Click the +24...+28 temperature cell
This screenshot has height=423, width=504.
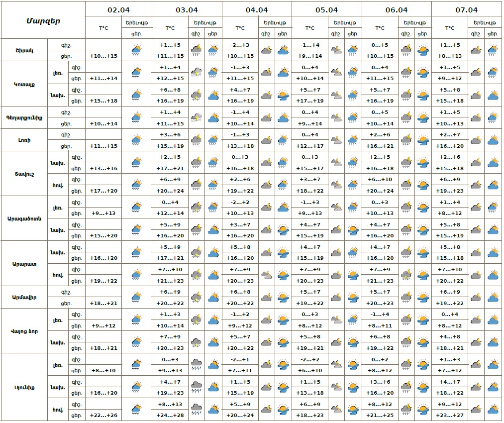click(x=170, y=415)
